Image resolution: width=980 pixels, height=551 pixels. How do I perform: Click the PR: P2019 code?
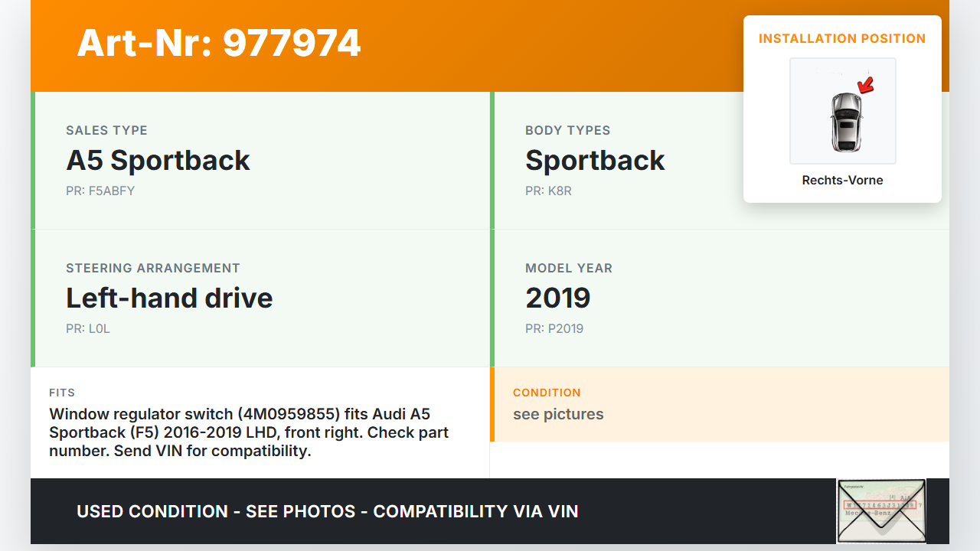point(554,328)
